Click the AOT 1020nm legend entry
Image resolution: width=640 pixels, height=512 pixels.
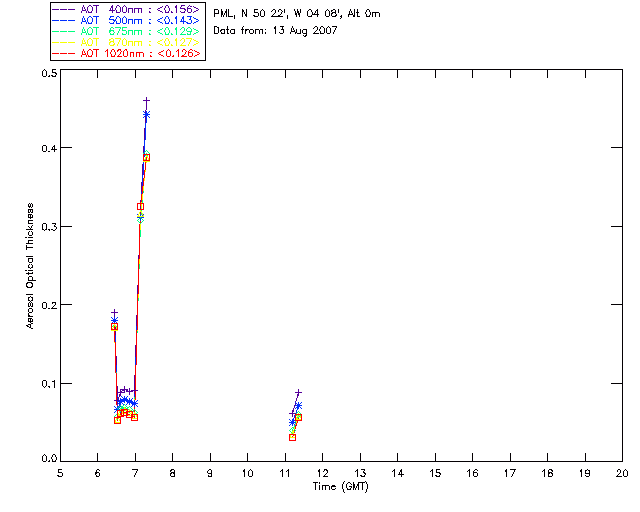[x=126, y=53]
